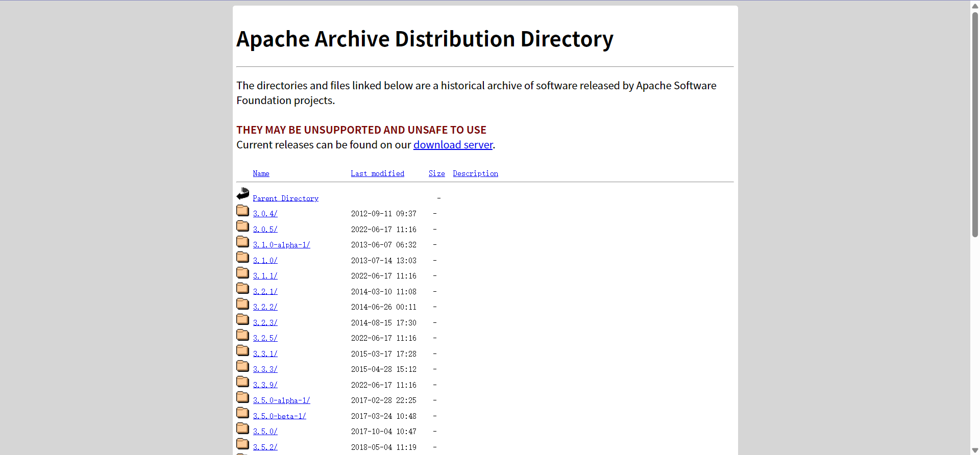Click the folder icon beside 3.5.2/

pos(243,444)
